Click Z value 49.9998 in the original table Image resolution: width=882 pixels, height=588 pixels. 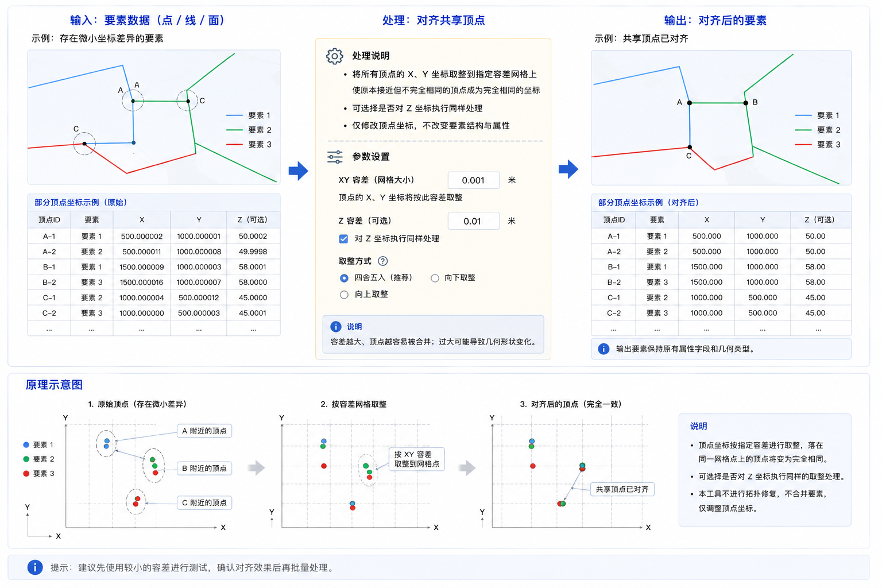click(253, 252)
